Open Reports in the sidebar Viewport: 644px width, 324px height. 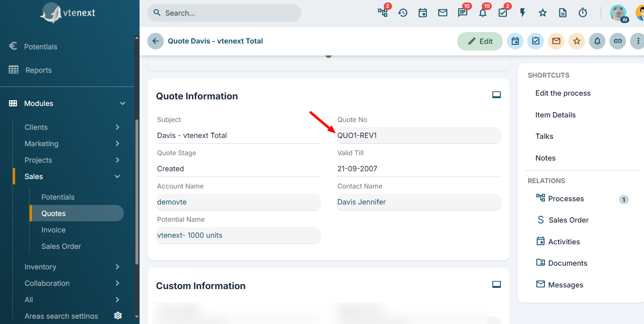pos(39,70)
